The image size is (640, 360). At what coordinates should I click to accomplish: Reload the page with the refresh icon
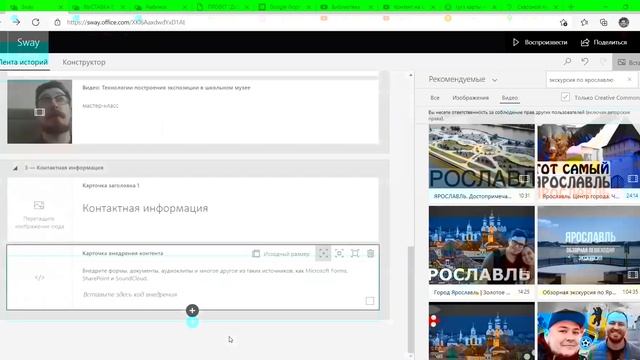pyautogui.click(x=36, y=22)
